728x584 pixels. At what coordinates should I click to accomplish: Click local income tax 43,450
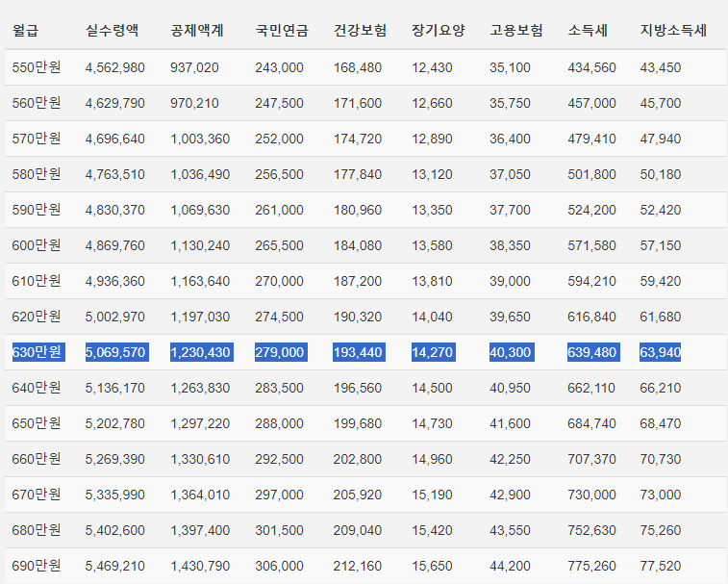[661, 68]
